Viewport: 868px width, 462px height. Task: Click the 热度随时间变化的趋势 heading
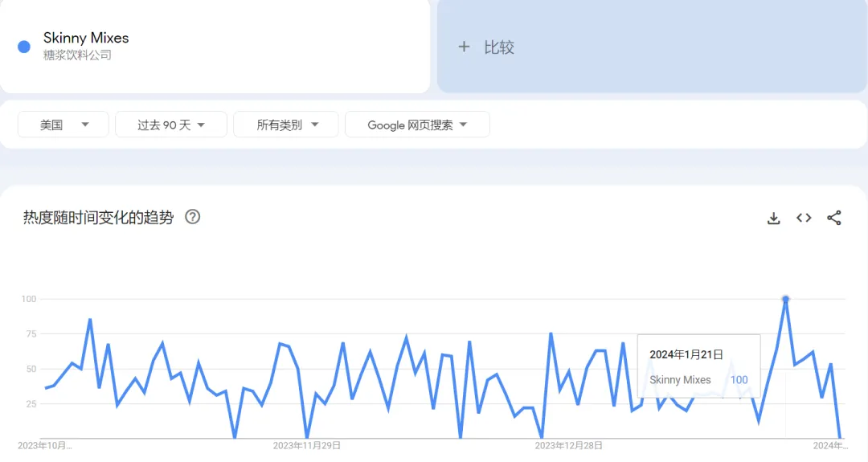pos(99,218)
